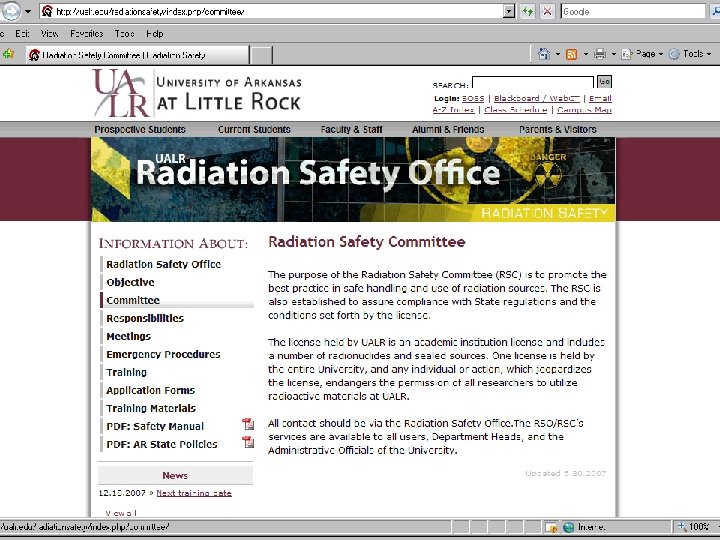Screen dimensions: 720x540
Task: Open the Application Forms sidebar link
Action: pyautogui.click(x=151, y=390)
